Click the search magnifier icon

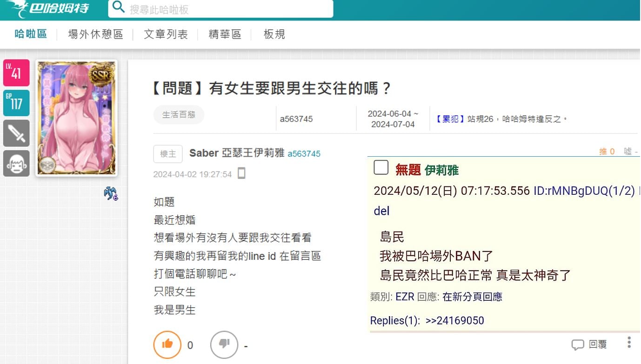[x=119, y=7]
